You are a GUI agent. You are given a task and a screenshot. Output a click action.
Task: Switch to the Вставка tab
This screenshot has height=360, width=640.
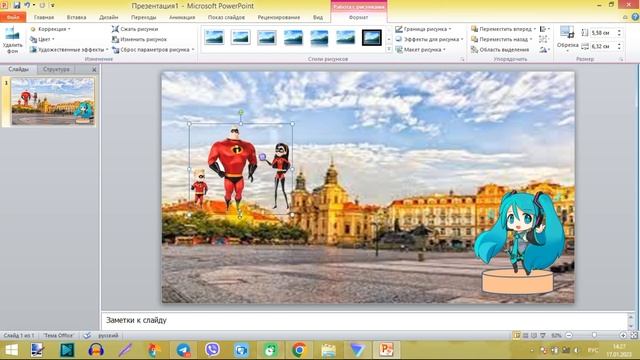[x=76, y=17]
